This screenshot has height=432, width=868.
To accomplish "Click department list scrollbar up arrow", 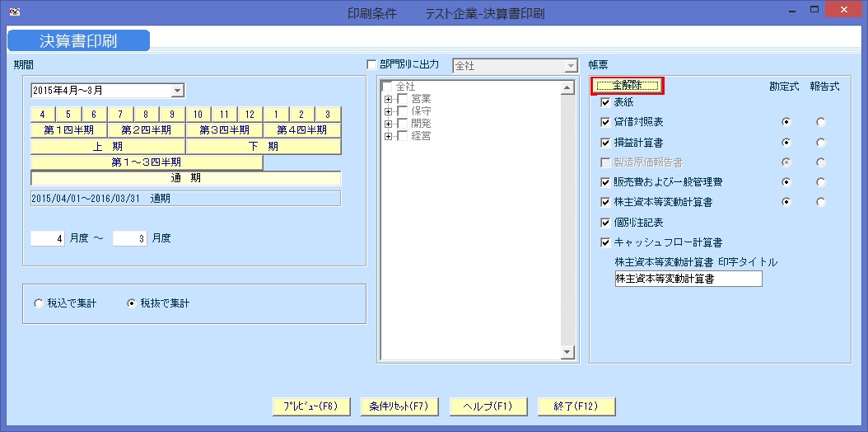I will click(568, 87).
